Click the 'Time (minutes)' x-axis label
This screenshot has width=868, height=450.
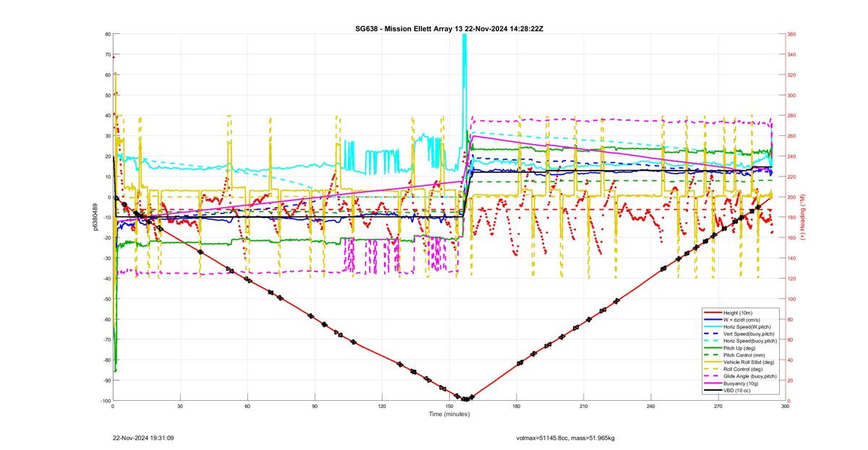[448, 414]
